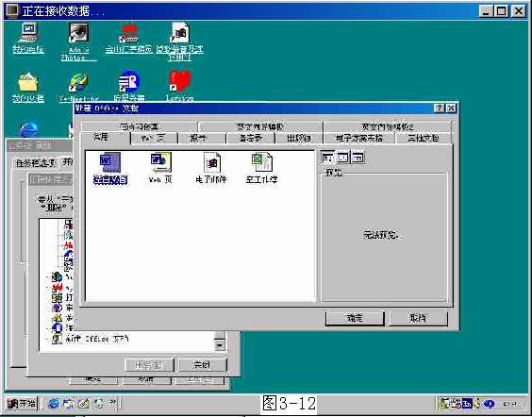
Task: Cancel the new Office document dialog
Action: (x=418, y=318)
